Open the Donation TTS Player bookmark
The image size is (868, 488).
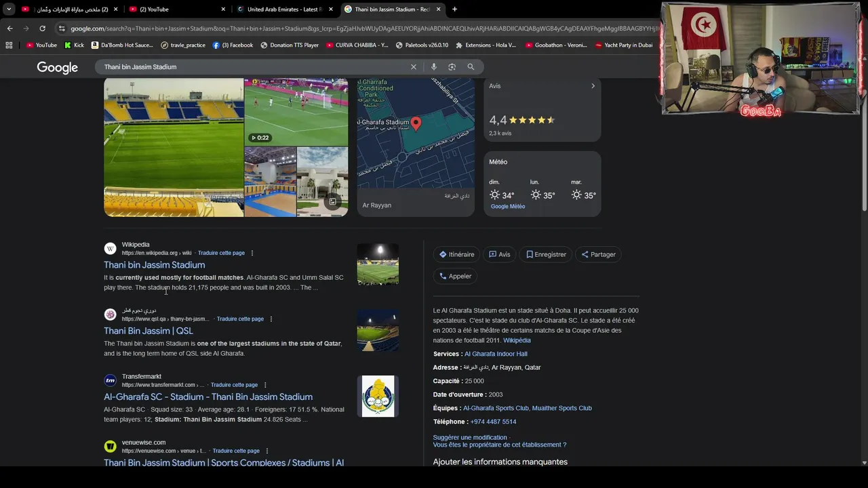[x=290, y=45]
